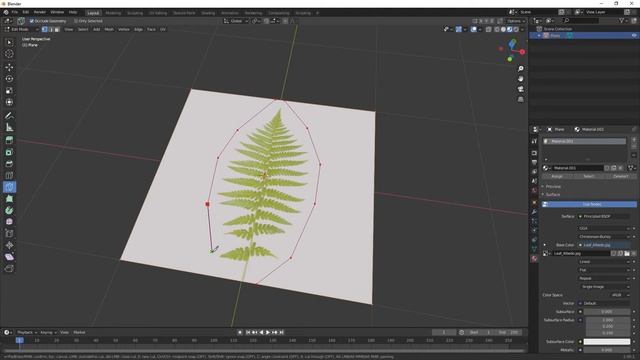Image resolution: width=640 pixels, height=360 pixels.
Task: Switch to Solid viewport shading
Action: pyautogui.click(x=503, y=29)
